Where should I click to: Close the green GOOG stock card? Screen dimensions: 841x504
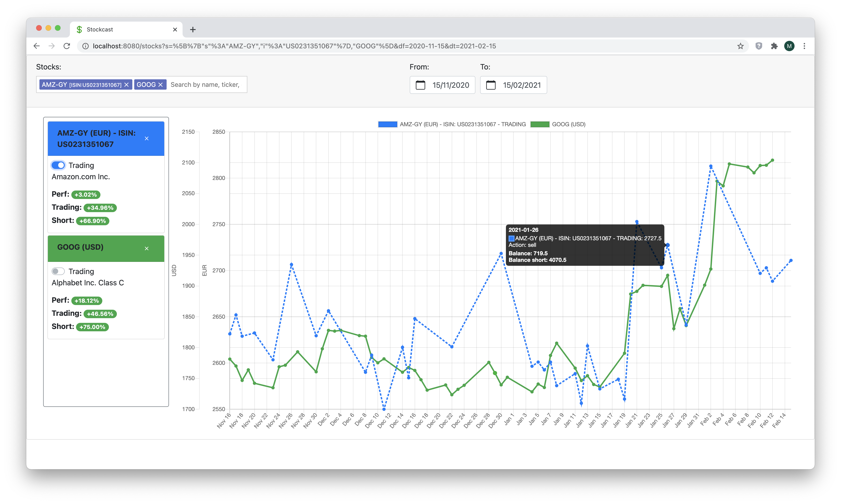pos(147,249)
